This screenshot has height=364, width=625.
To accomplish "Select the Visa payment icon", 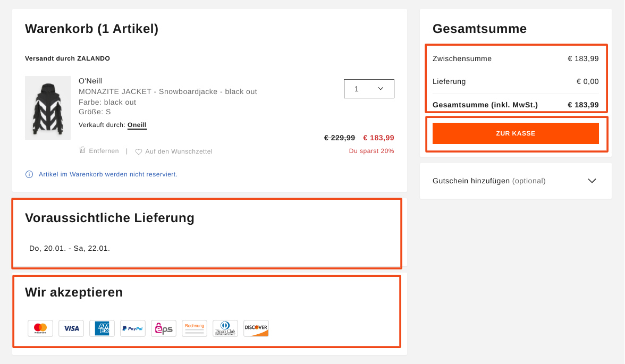I will (71, 328).
